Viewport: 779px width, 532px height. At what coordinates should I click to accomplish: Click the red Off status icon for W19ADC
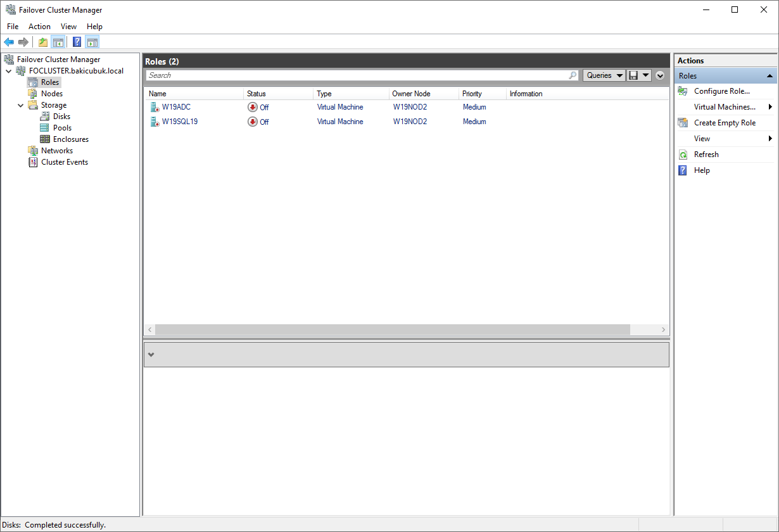point(253,107)
